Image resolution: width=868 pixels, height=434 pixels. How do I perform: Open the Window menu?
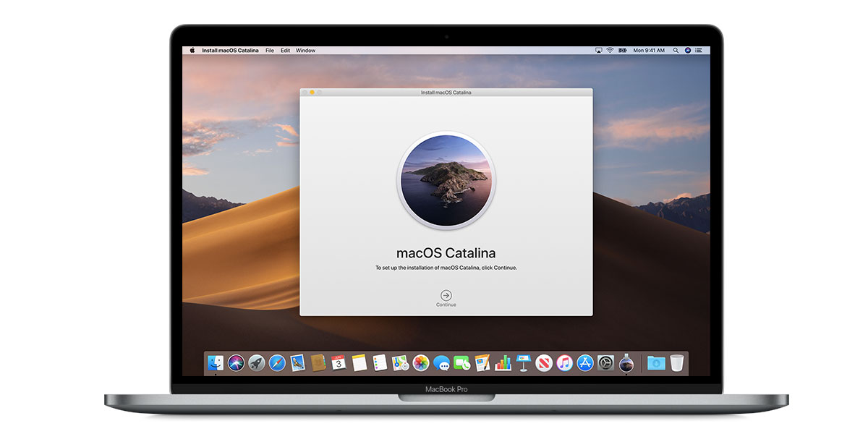[x=306, y=51]
